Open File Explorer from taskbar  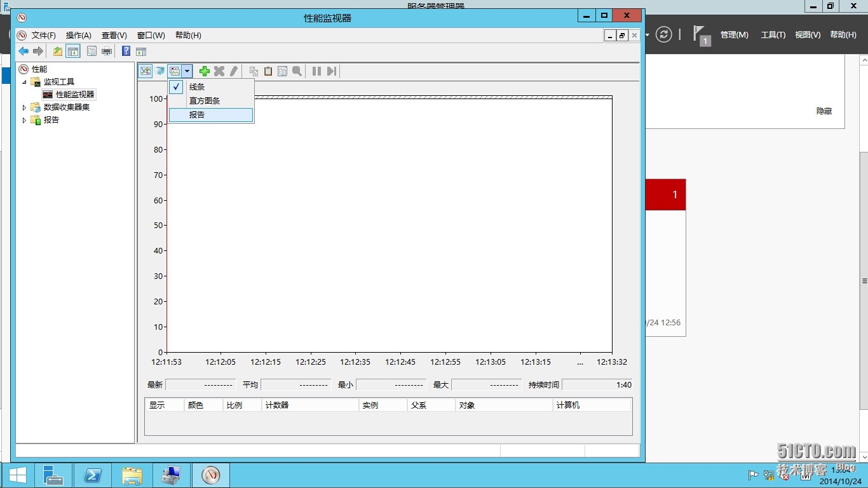[132, 475]
